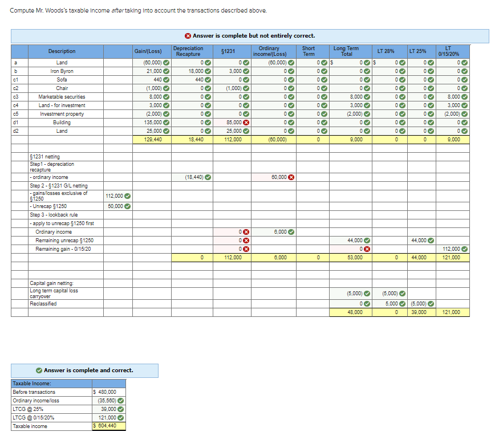Click the green check beside LTCG @ 0/15/20% 121,000
The image size is (503, 448).
pyautogui.click(x=121, y=418)
